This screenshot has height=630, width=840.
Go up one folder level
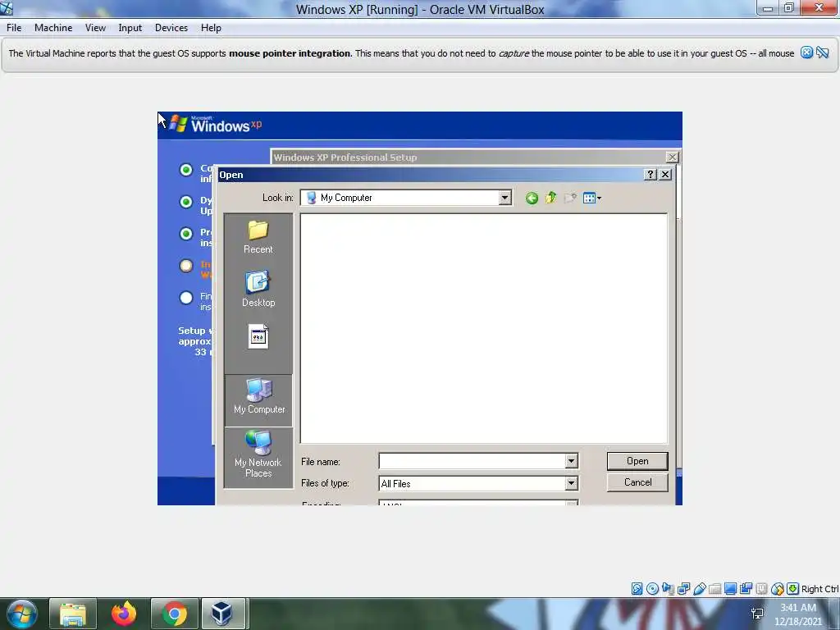click(x=550, y=199)
